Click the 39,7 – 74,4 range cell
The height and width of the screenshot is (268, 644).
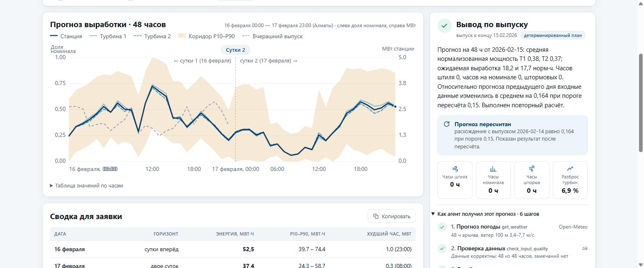pyautogui.click(x=312, y=250)
